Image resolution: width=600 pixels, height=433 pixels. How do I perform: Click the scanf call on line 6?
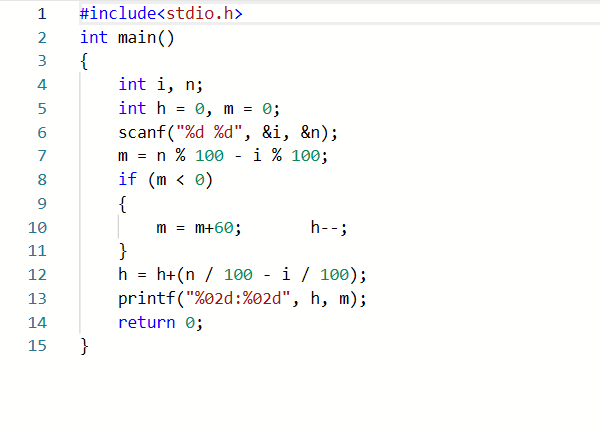[228, 133]
